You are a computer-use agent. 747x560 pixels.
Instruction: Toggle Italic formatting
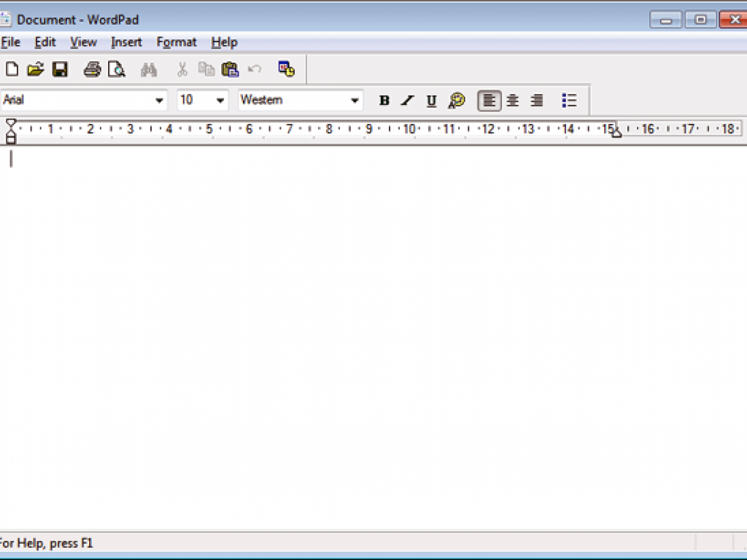pos(407,101)
